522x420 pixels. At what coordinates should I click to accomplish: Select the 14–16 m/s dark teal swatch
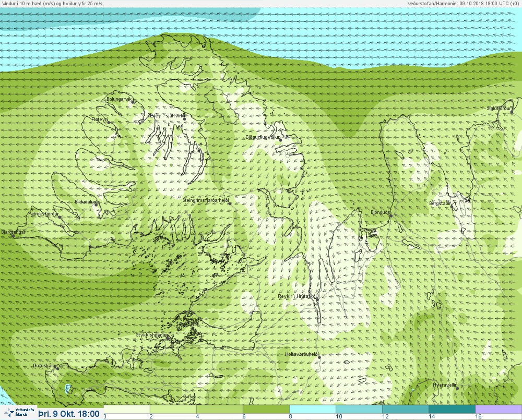click(x=452, y=409)
